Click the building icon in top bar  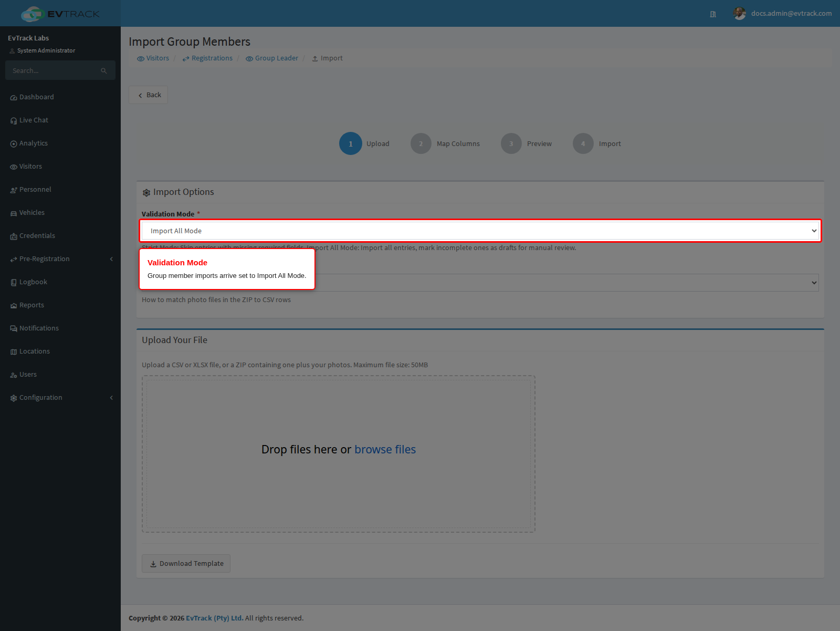click(713, 14)
